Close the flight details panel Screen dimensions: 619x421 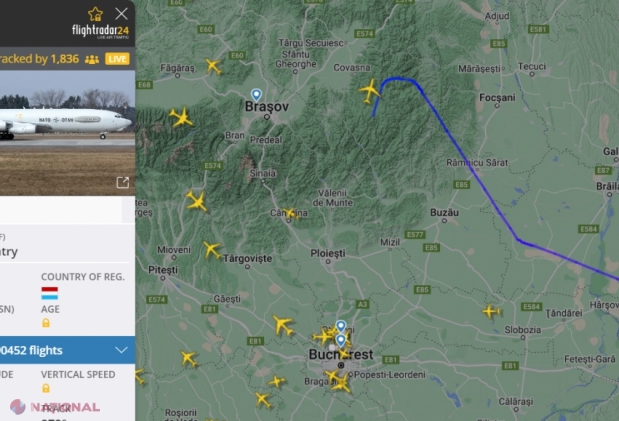point(121,14)
